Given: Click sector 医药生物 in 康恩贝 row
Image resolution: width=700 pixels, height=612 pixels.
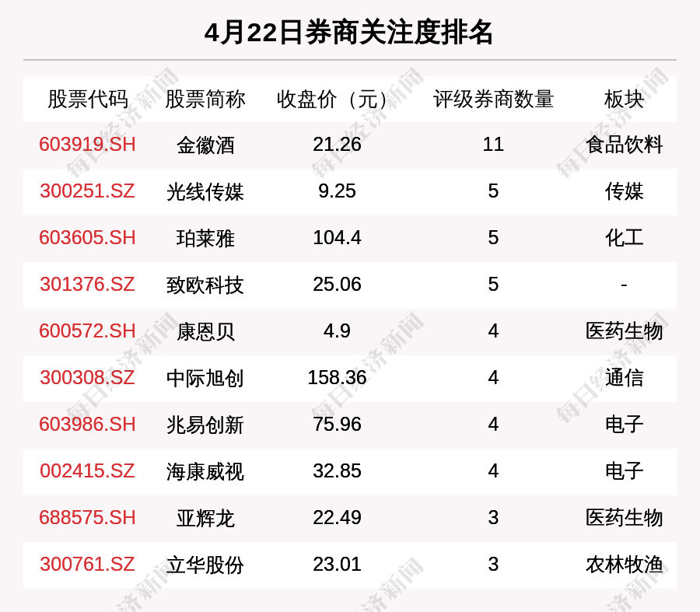Looking at the screenshot, I should pos(624,332).
